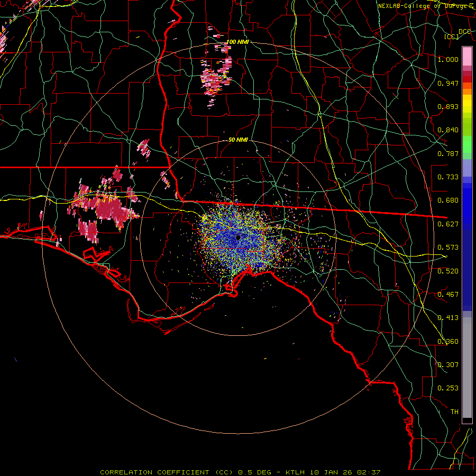The width and height of the screenshot is (476, 476).
Task: Click the 0.627 color scale value
Action: 448,224
